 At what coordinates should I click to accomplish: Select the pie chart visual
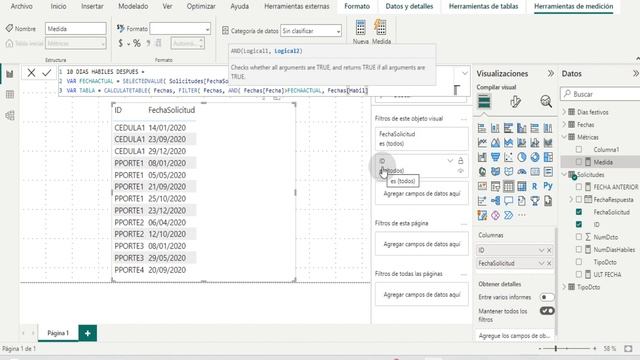tap(522, 157)
